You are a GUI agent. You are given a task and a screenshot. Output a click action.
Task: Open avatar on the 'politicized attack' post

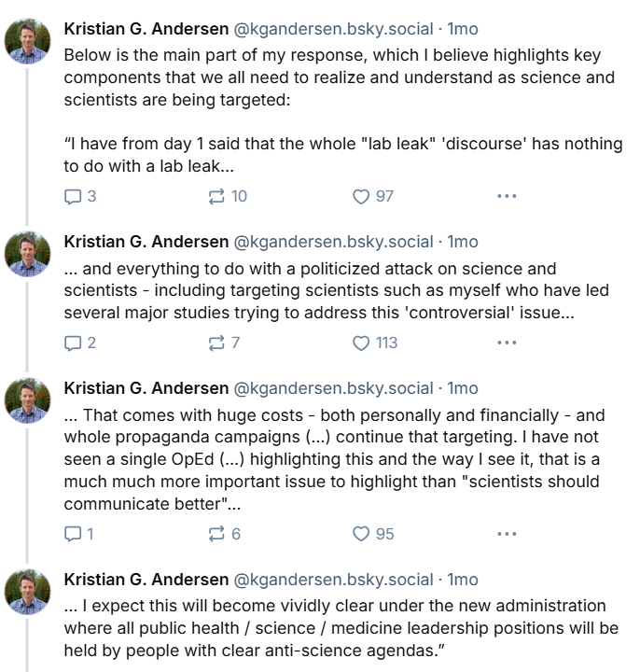pyautogui.click(x=27, y=254)
